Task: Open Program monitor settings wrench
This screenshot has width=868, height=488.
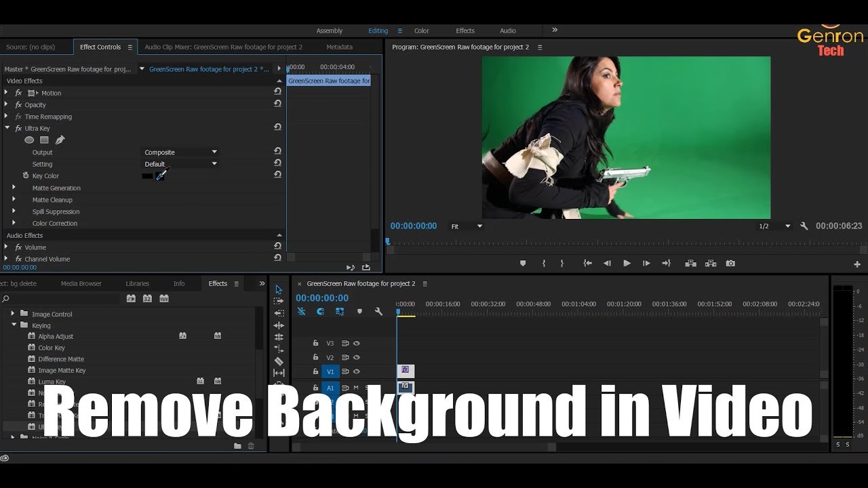Action: [804, 226]
